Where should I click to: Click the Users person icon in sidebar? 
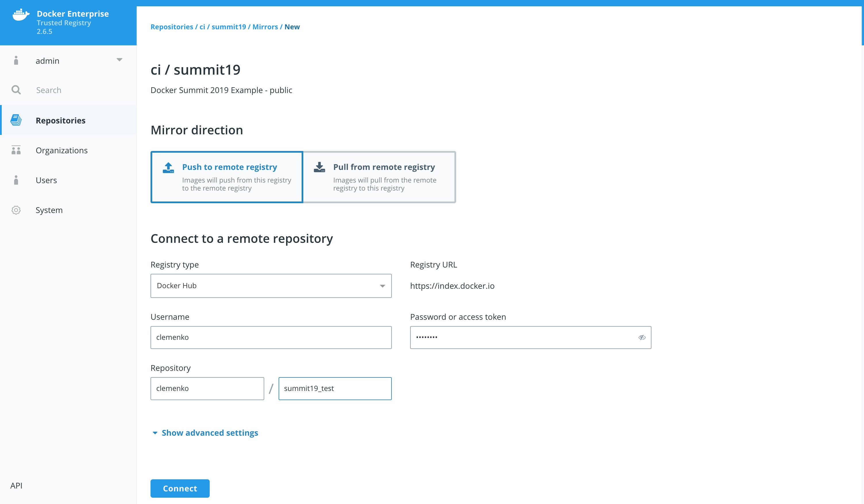tap(16, 180)
